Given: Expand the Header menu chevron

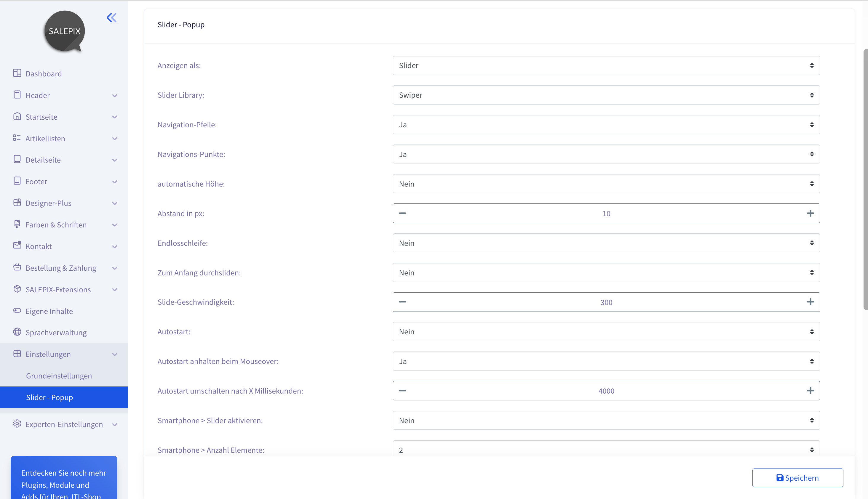Looking at the screenshot, I should click(115, 96).
